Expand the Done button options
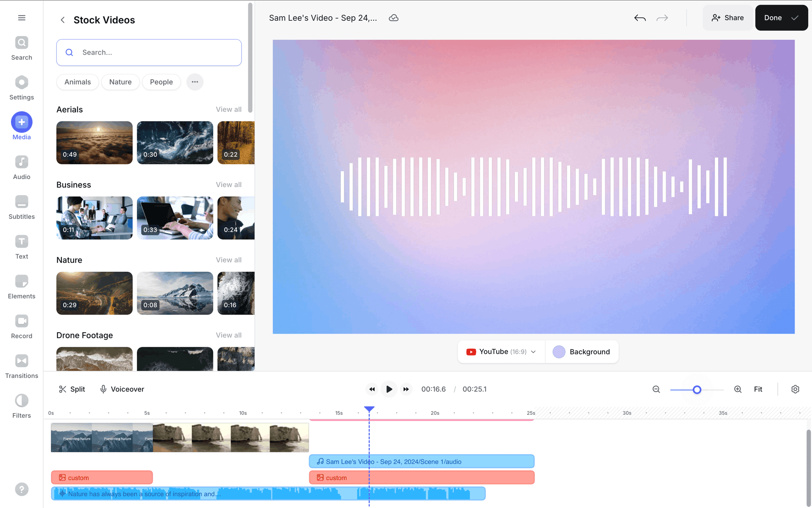The width and height of the screenshot is (812, 508). point(795,18)
